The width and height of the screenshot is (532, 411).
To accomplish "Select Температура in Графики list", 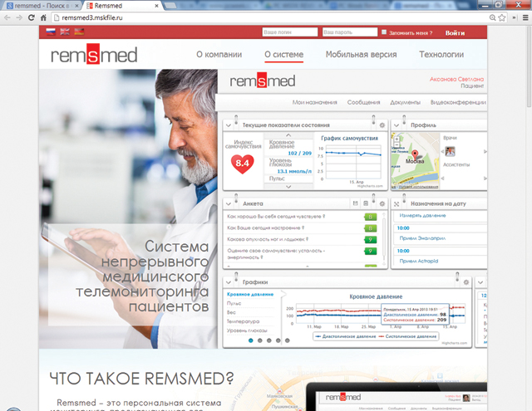I will [243, 321].
